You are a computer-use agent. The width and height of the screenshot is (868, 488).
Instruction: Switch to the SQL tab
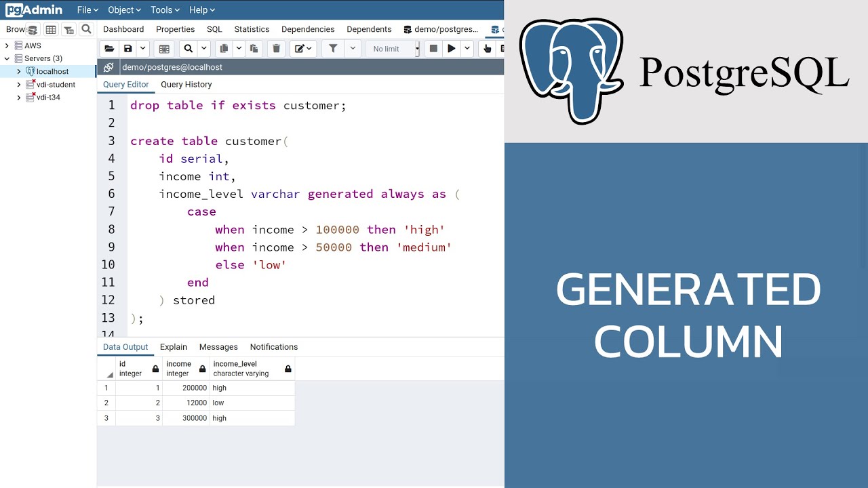click(214, 29)
